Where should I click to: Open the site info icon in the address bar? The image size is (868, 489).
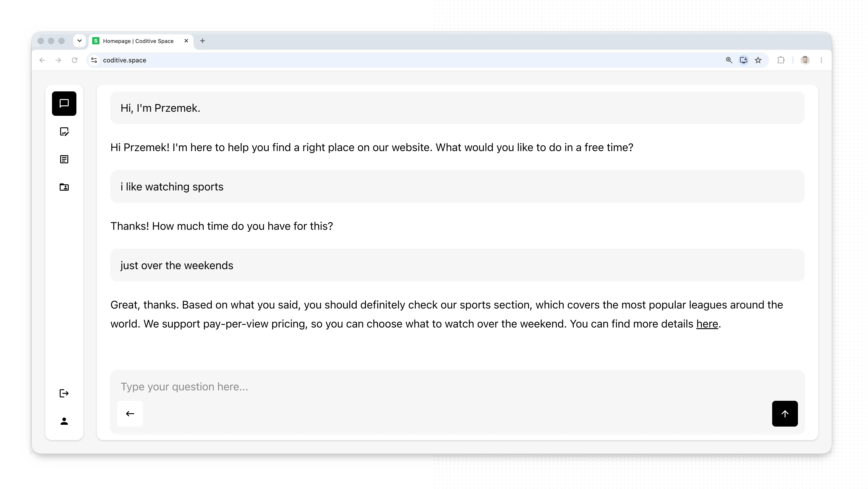[x=94, y=60]
